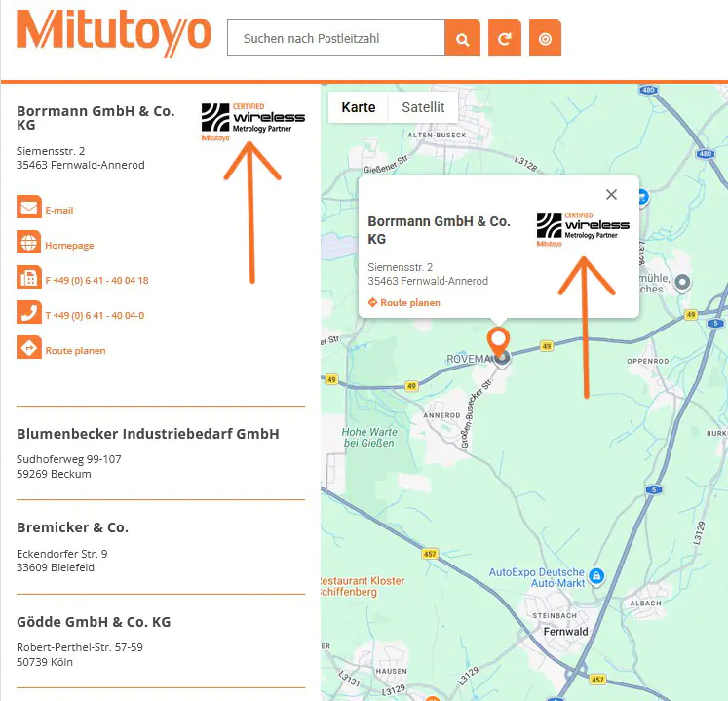Click ROVEMA label on map
This screenshot has width=728, height=701.
pyautogui.click(x=470, y=359)
